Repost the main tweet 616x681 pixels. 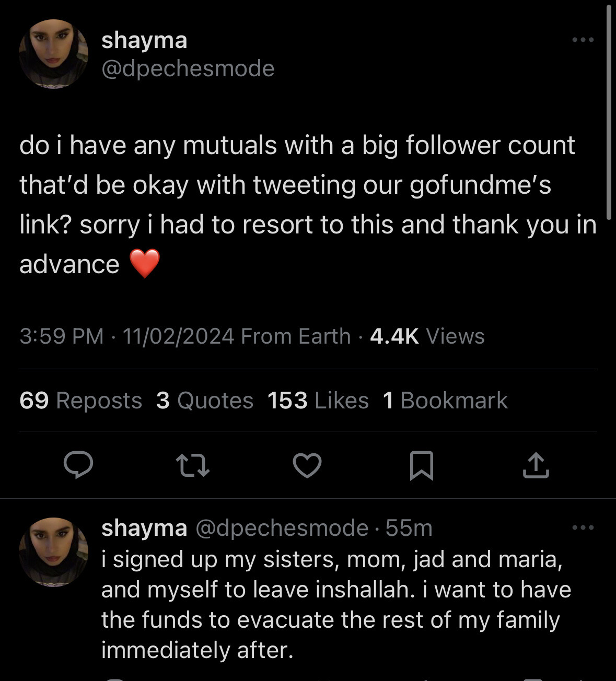[x=192, y=464]
